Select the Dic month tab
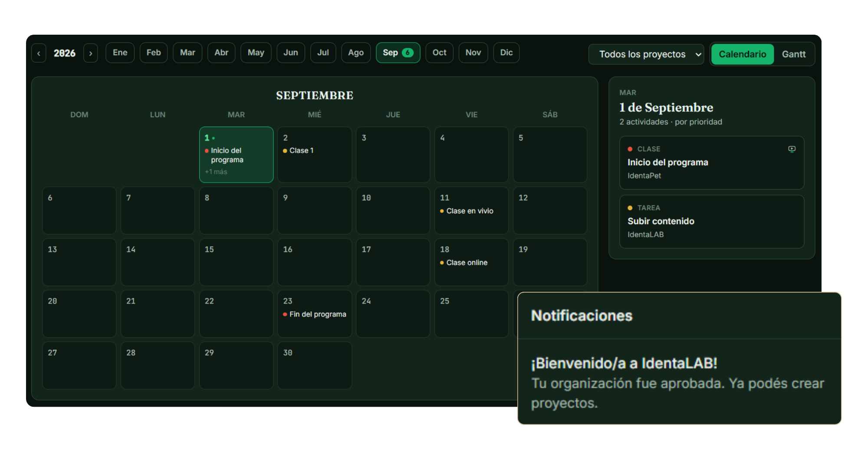This screenshot has height=457, width=868. coord(506,53)
